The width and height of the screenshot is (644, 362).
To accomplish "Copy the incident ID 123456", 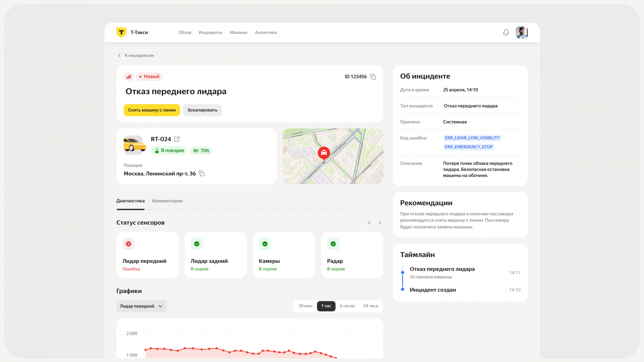I will tap(373, 77).
